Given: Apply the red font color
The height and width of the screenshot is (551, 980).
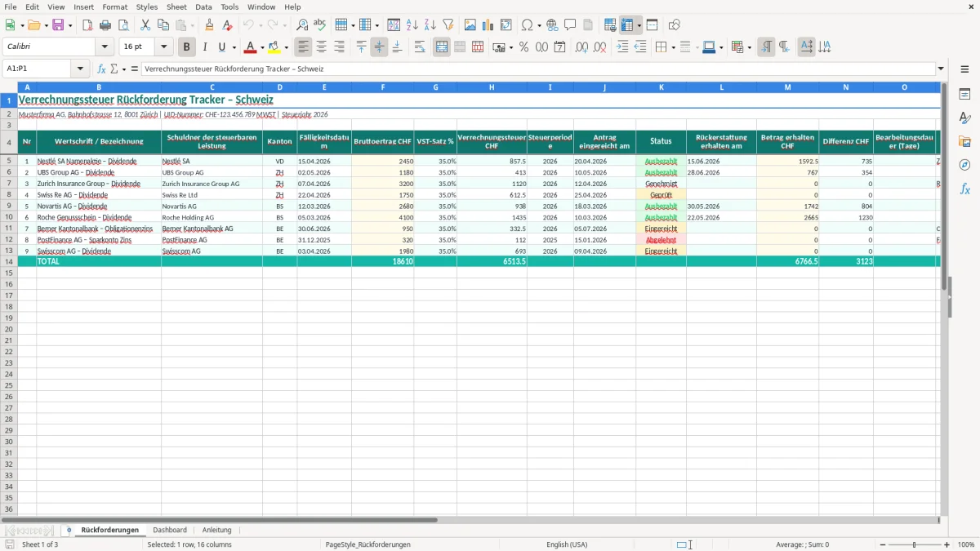Looking at the screenshot, I should [x=251, y=47].
